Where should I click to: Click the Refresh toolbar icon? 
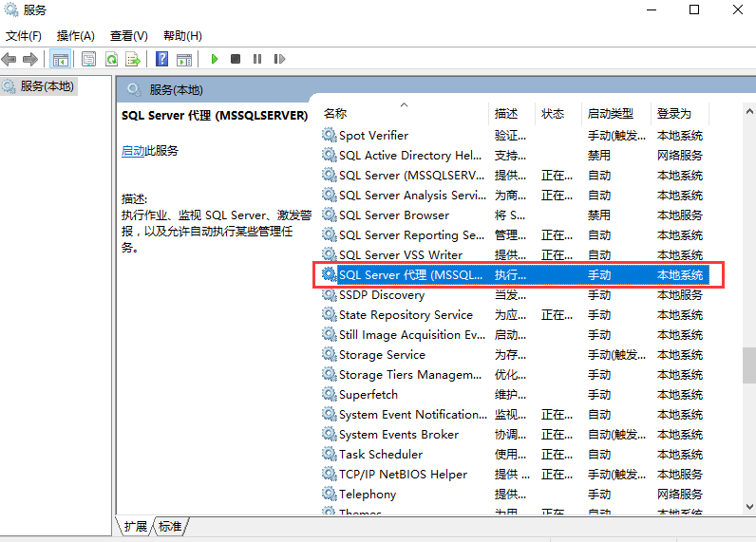111,59
